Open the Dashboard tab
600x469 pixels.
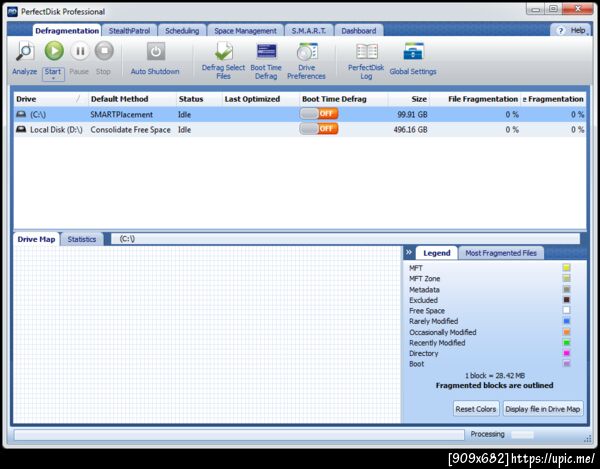(359, 31)
